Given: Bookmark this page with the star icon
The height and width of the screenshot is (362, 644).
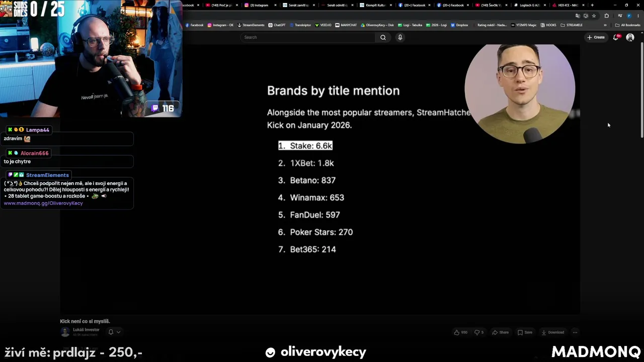Looking at the screenshot, I should 594,16.
